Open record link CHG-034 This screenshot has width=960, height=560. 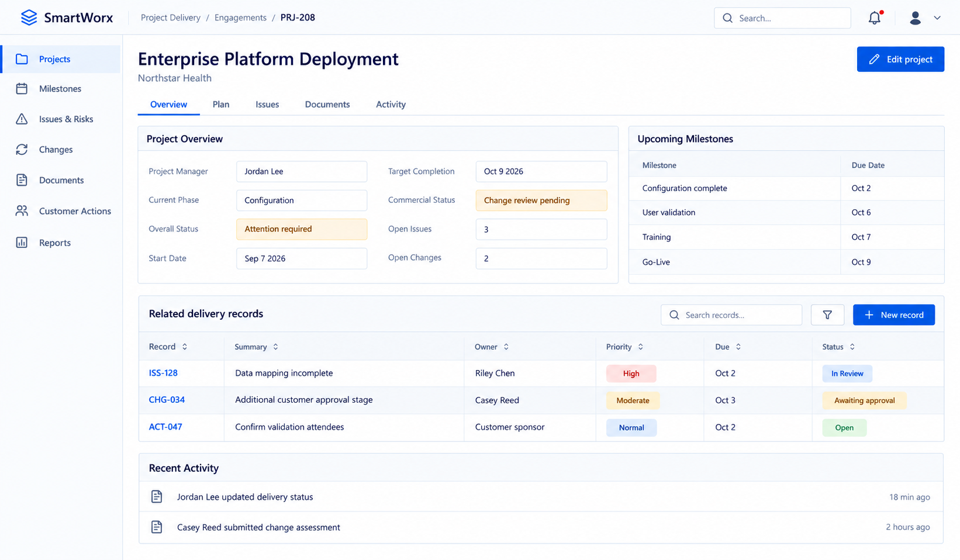click(167, 400)
